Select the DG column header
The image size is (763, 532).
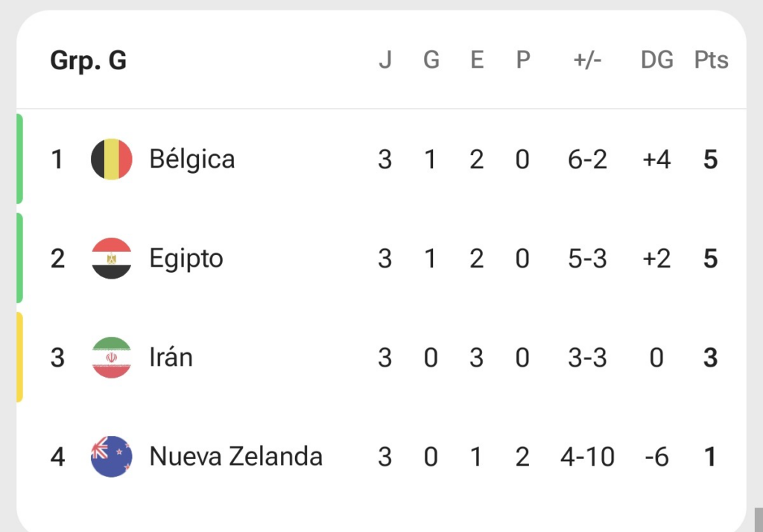(x=657, y=60)
